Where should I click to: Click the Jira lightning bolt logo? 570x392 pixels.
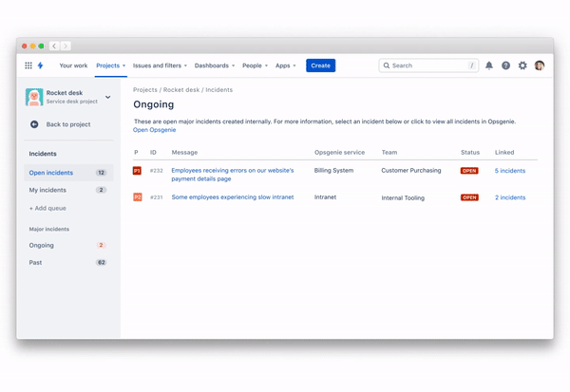[x=41, y=65]
